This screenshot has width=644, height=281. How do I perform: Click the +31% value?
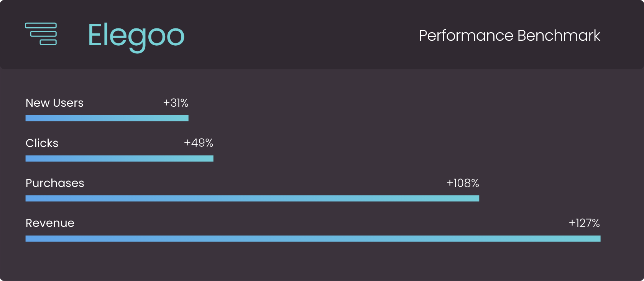click(x=176, y=103)
